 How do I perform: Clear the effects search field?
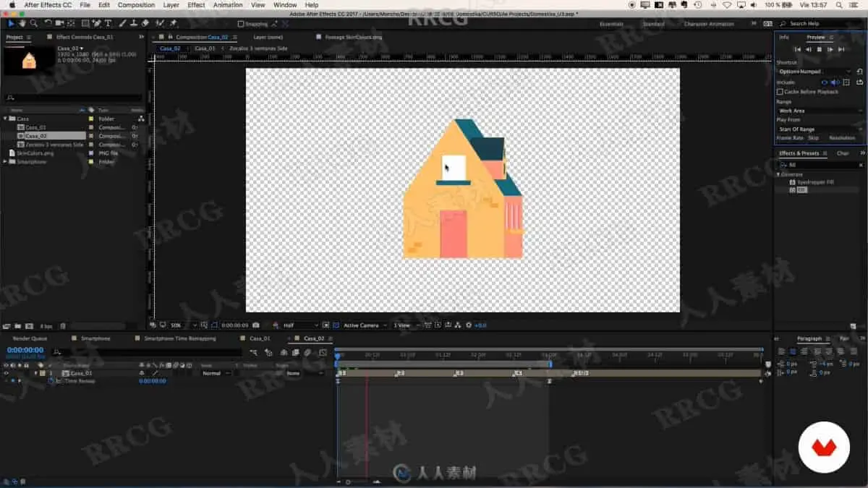[861, 165]
